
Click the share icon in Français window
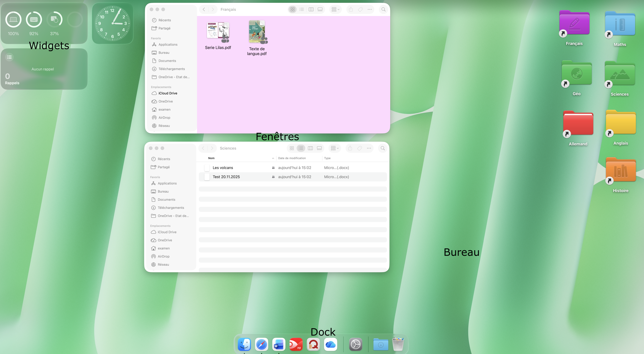click(x=351, y=10)
